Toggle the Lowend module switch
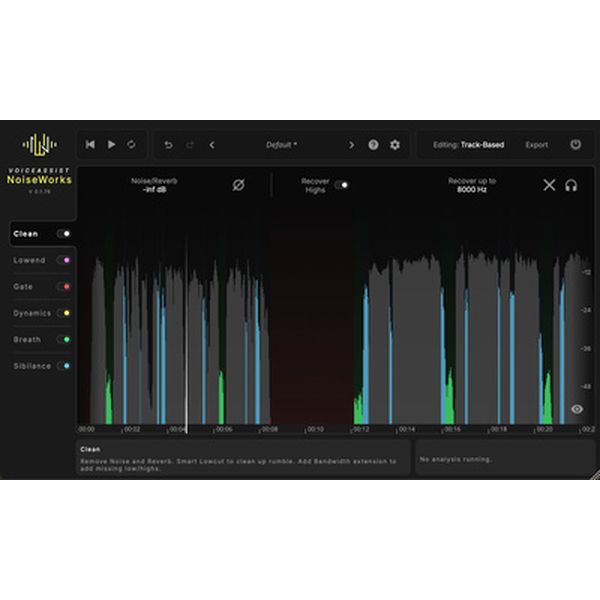 [65, 260]
